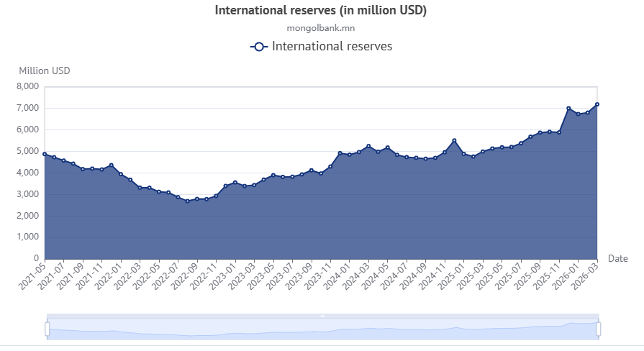644x351 pixels.
Task: Click the chart title International reserves
Action: 322,10
